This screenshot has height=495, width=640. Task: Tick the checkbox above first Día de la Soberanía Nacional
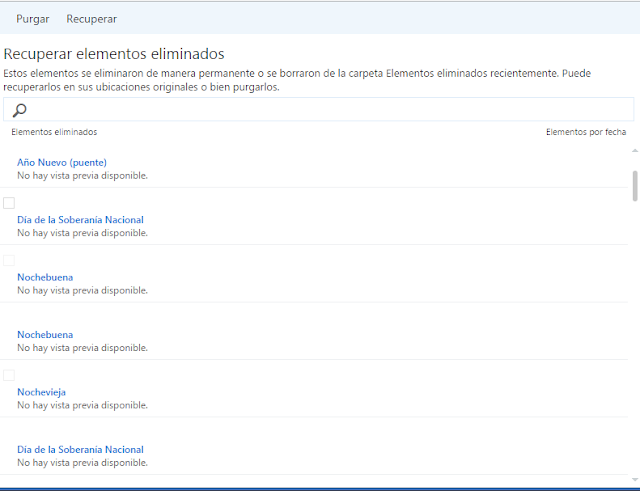(9, 203)
